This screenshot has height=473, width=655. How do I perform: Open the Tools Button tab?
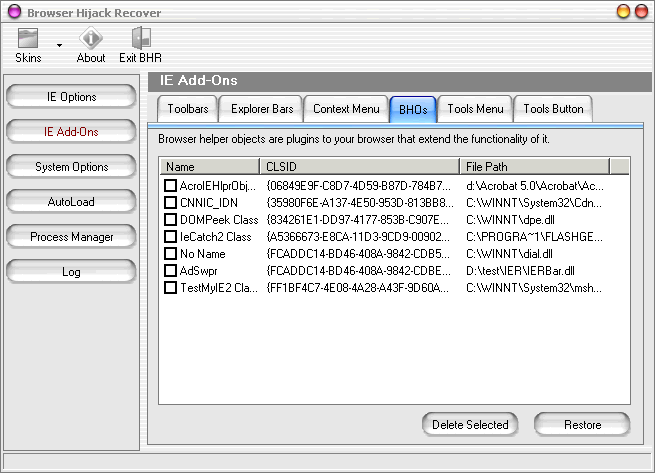pyautogui.click(x=553, y=109)
